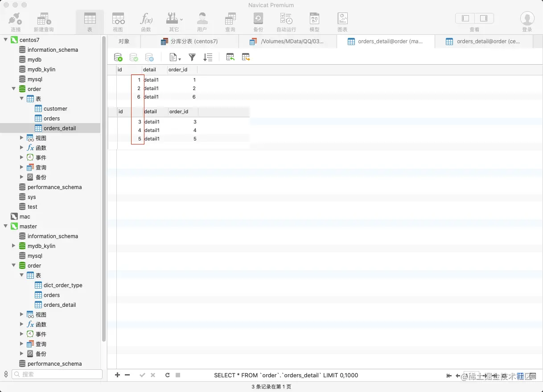Expand the 视图 folder under centos7 order

pos(21,138)
